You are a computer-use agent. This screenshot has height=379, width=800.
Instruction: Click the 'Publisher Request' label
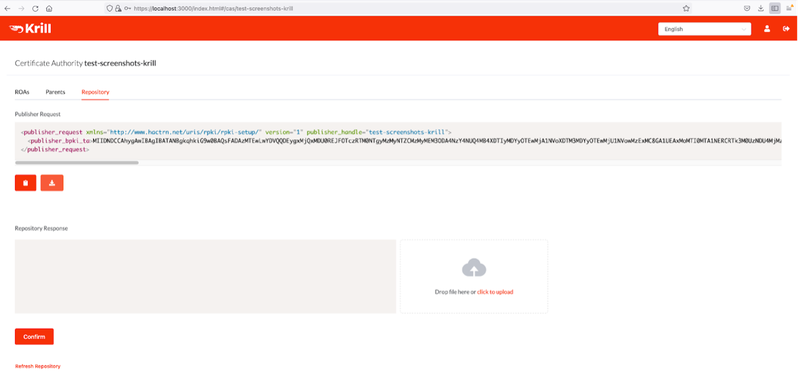(38, 114)
